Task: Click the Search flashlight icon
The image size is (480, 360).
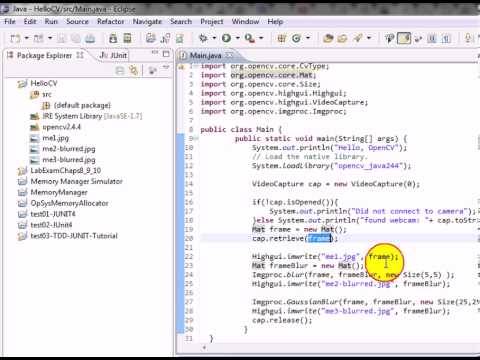Action: pyautogui.click(x=358, y=38)
